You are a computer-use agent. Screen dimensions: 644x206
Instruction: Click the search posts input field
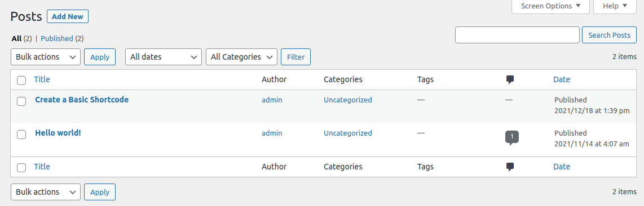click(517, 35)
